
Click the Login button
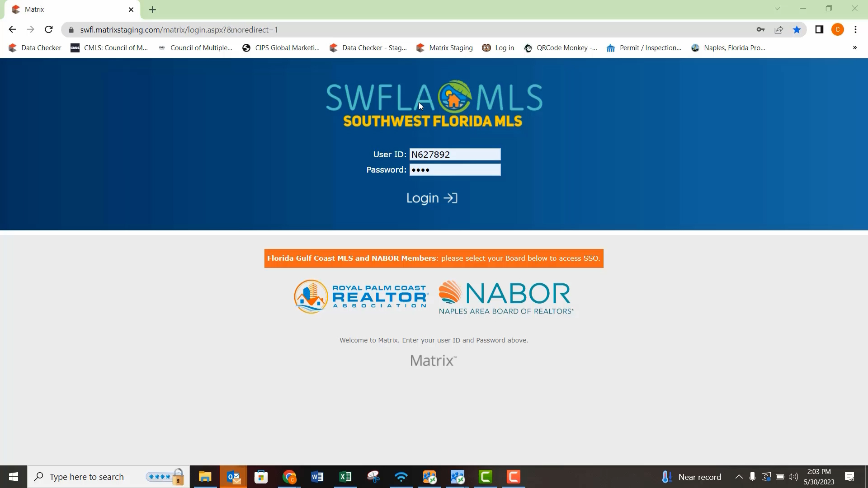(432, 198)
